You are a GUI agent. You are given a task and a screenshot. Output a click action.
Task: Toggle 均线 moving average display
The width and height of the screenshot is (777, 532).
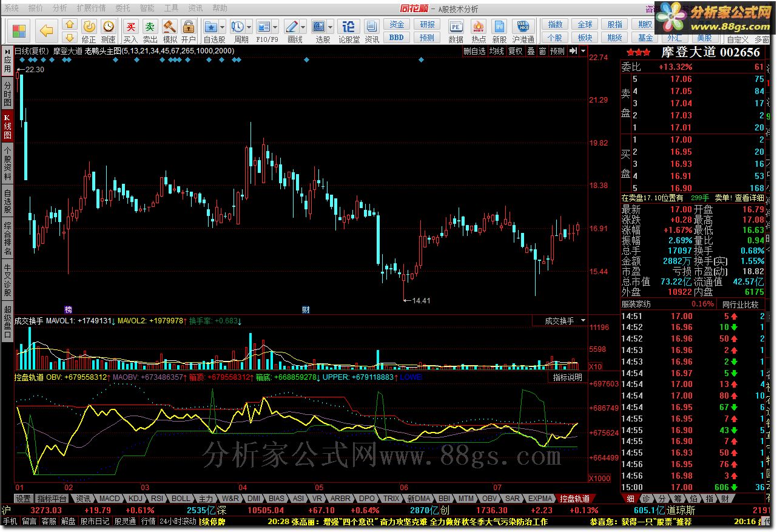497,51
